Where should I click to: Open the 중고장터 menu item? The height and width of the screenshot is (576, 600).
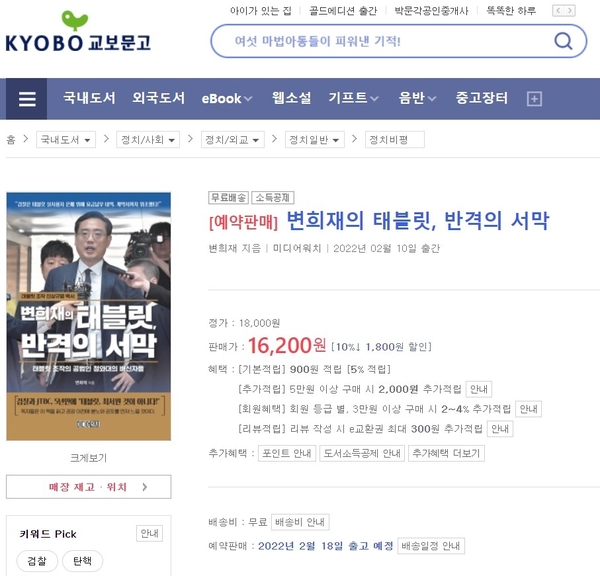[482, 98]
